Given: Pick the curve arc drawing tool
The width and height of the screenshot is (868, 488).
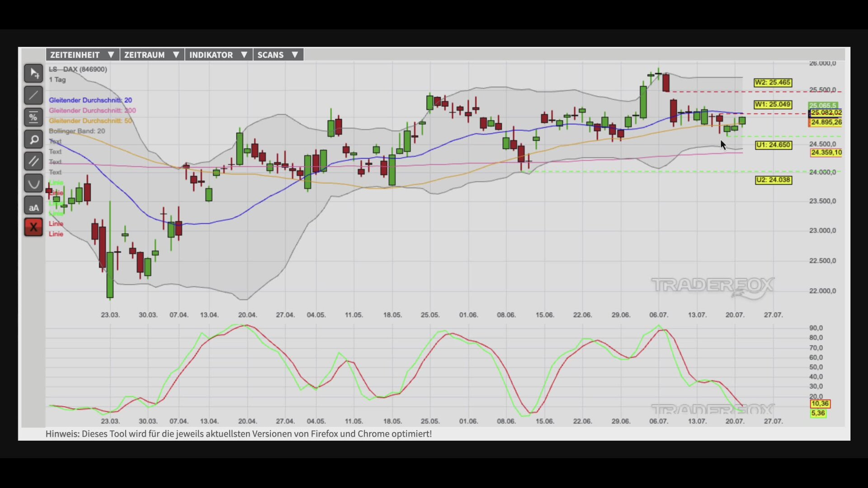Looking at the screenshot, I should (x=33, y=183).
